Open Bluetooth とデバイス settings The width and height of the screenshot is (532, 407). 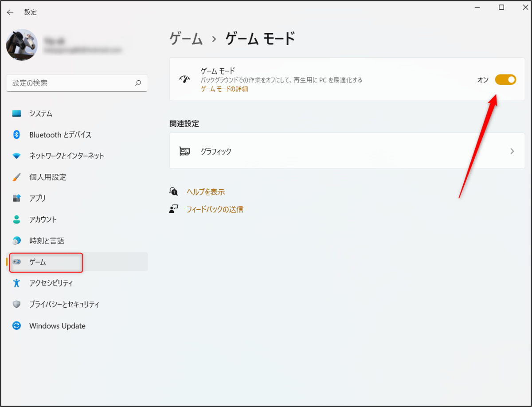tap(16, 134)
